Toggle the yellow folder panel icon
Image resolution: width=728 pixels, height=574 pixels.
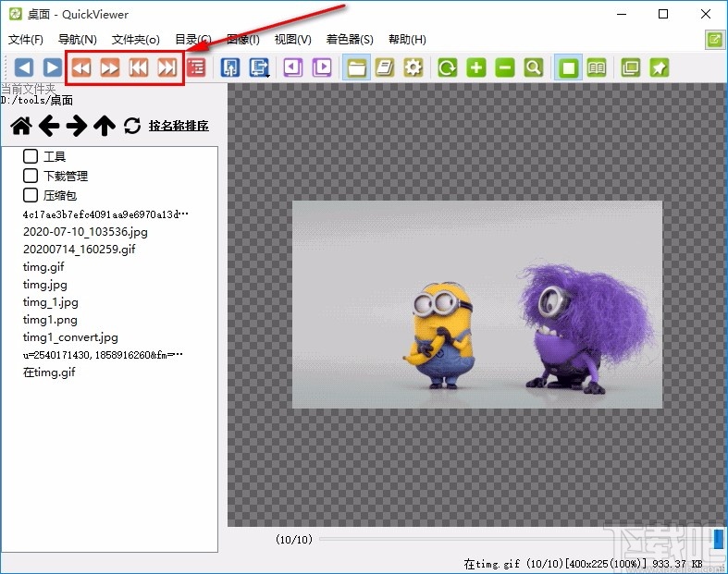(356, 67)
